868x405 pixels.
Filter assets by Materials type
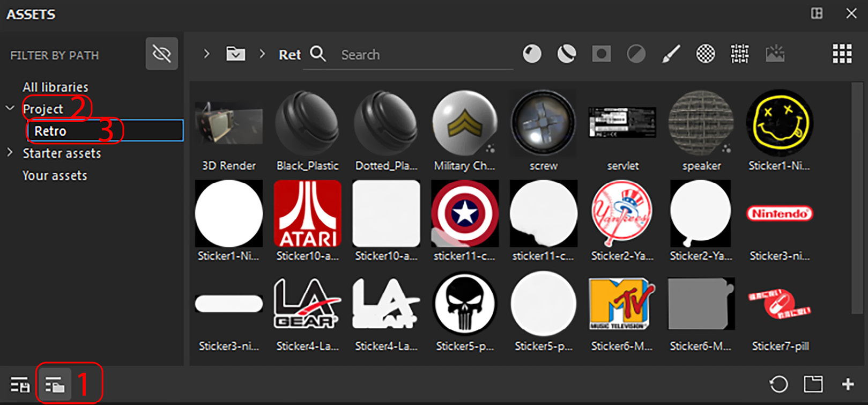[x=532, y=54]
